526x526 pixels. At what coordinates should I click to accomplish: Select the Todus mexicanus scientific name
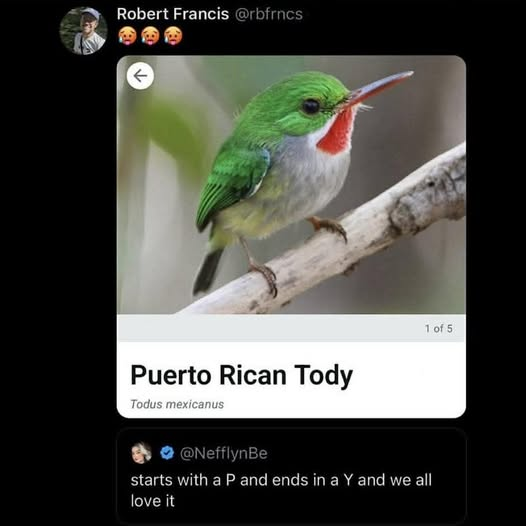(x=177, y=404)
